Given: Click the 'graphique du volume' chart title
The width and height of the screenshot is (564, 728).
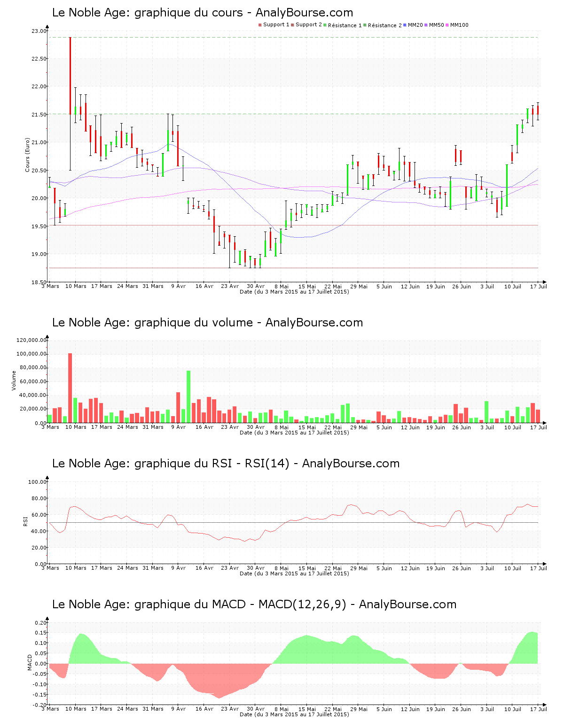Looking at the screenshot, I should [207, 323].
